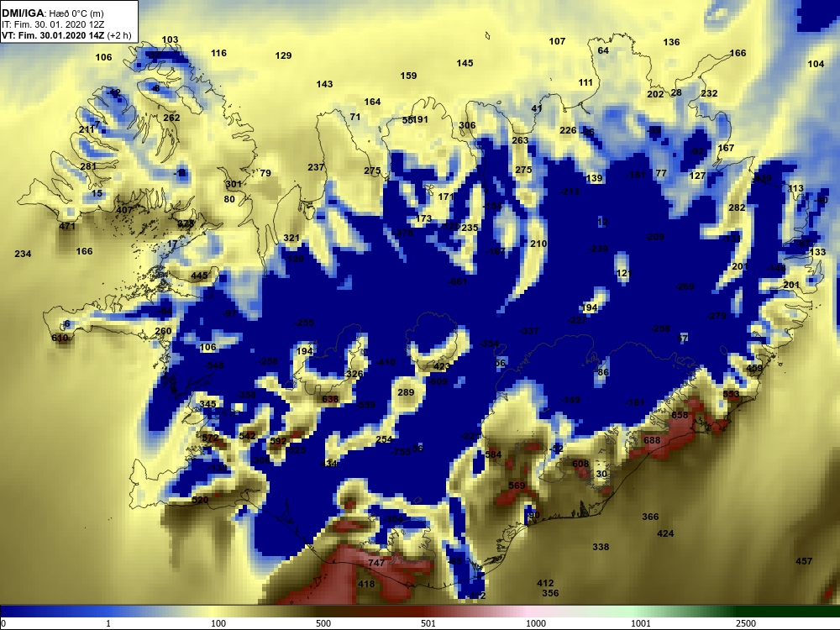The image size is (840, 630).
Task: Click the 407 height value
Action: click(124, 209)
